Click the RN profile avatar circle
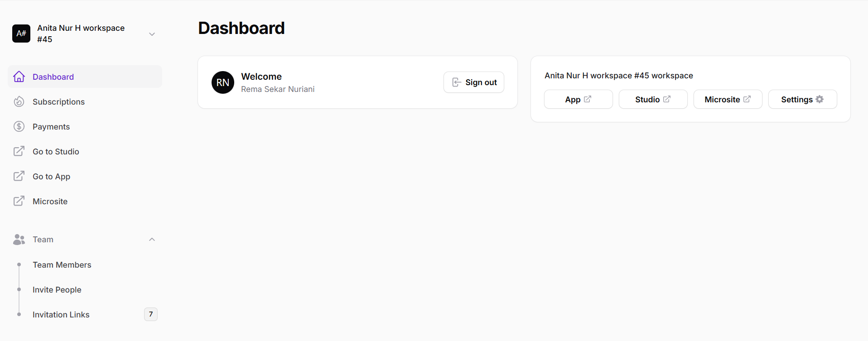 222,82
